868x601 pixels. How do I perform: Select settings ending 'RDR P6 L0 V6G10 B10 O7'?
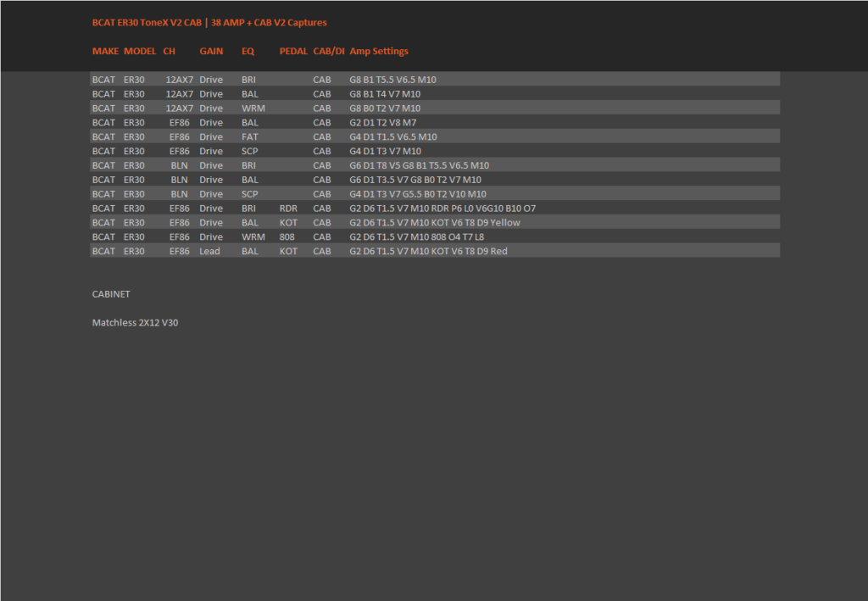point(442,209)
